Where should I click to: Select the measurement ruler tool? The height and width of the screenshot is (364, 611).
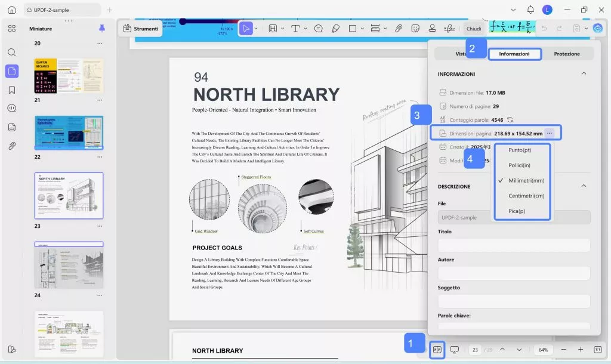[375, 29]
